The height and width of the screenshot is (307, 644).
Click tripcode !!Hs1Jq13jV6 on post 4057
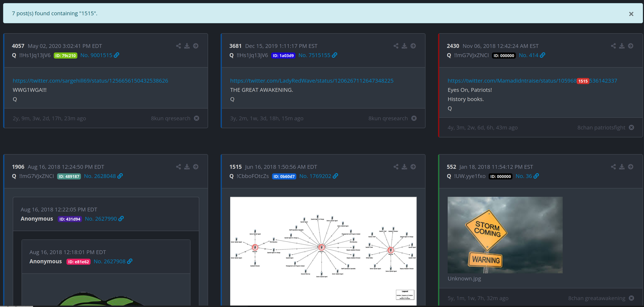(35, 55)
